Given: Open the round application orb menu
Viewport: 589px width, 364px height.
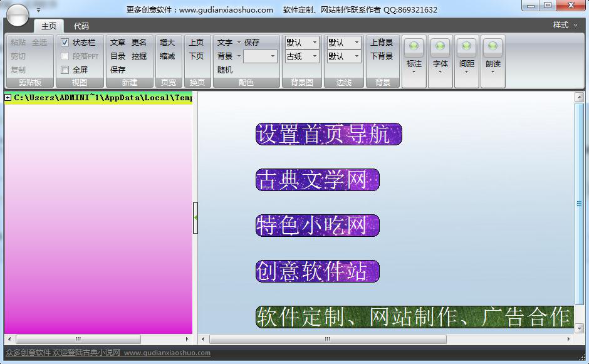Looking at the screenshot, I should 18,14.
